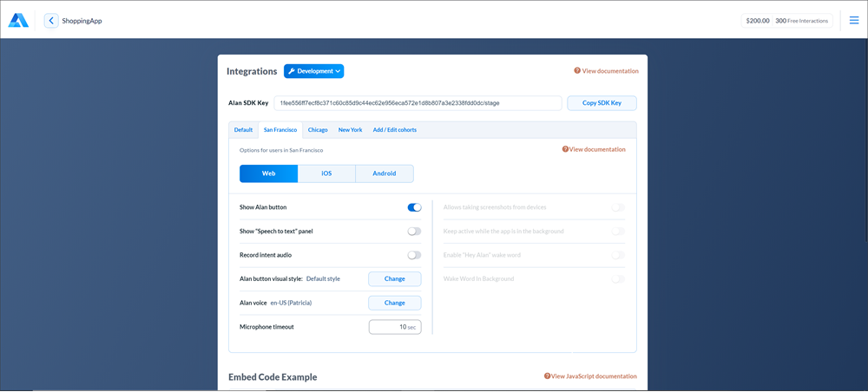This screenshot has height=392, width=868.
Task: Click the Copy SDK Key button
Action: (602, 103)
